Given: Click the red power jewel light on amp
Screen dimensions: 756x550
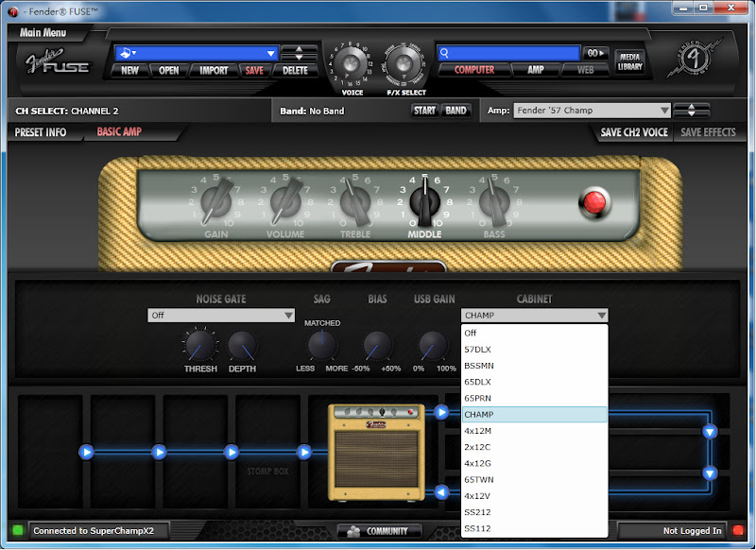Looking at the screenshot, I should tap(594, 203).
